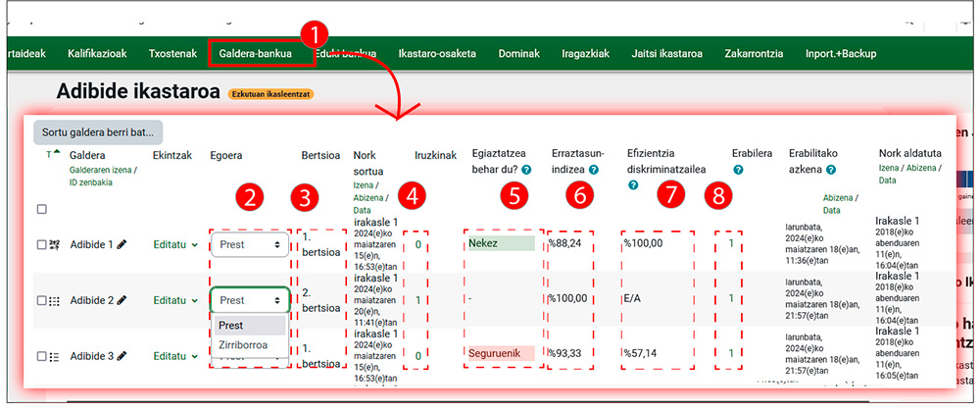This screenshot has height=412, width=980.
Task: Click the help icon under Erabilera
Action: point(737,171)
